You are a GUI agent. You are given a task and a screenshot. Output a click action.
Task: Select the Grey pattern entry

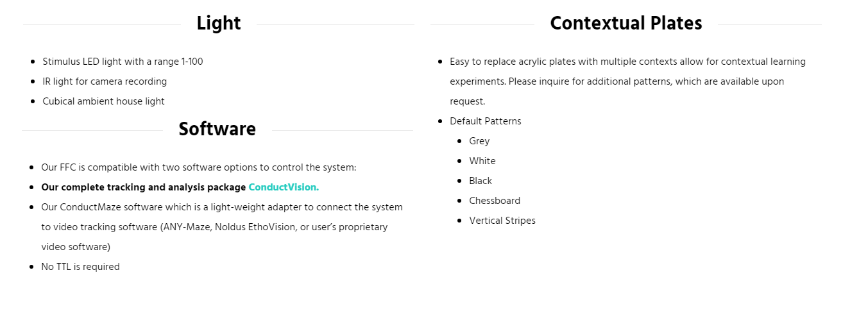pos(479,141)
